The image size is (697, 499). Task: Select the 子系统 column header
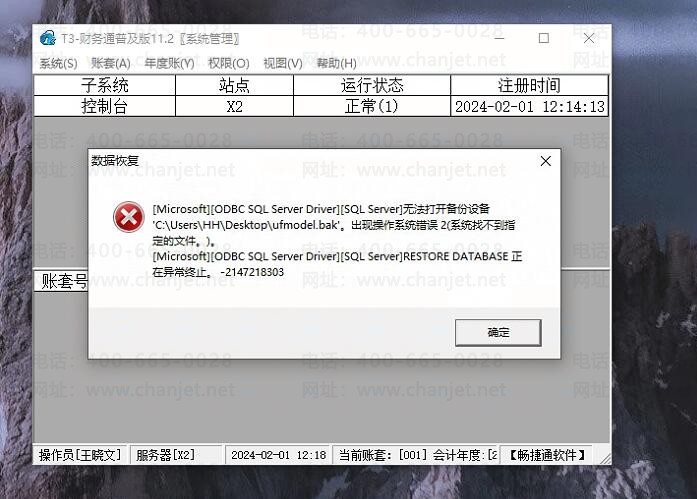coord(105,85)
